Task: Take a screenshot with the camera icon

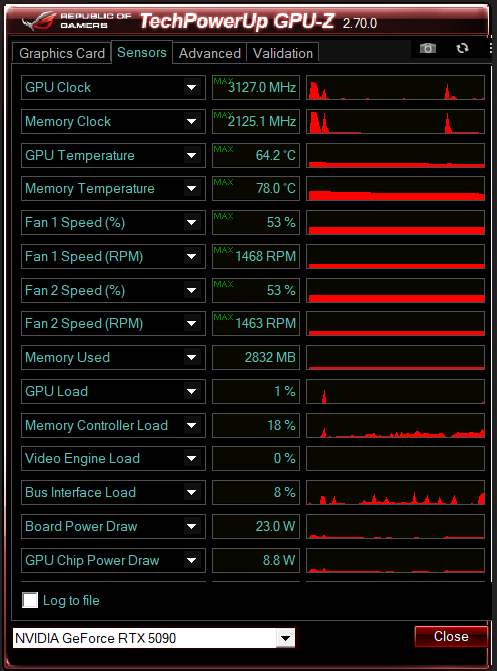Action: tap(428, 48)
